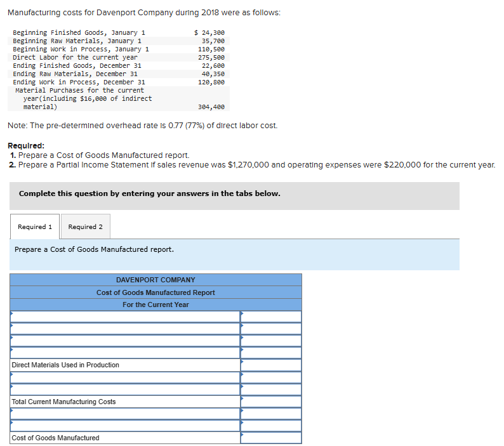The height and width of the screenshot is (446, 504).
Task: Click 'Direct Labor for the current year' row
Action: pos(75,57)
